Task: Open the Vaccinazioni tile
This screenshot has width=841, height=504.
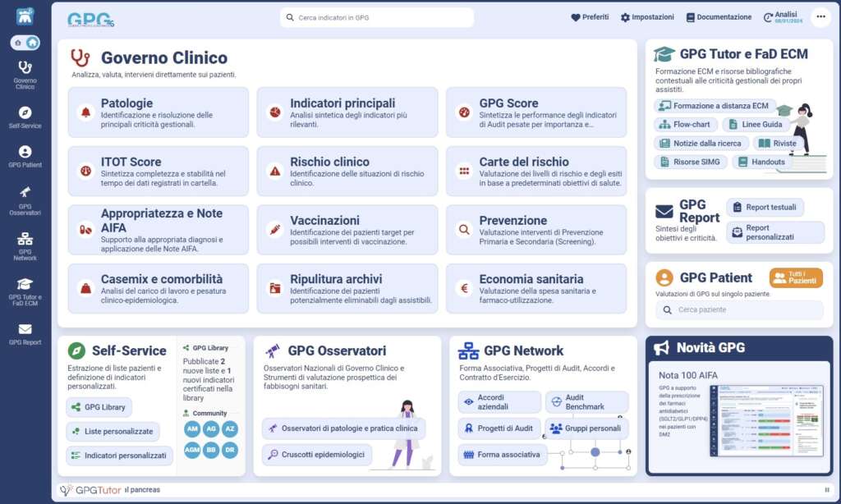Action: [x=347, y=230]
